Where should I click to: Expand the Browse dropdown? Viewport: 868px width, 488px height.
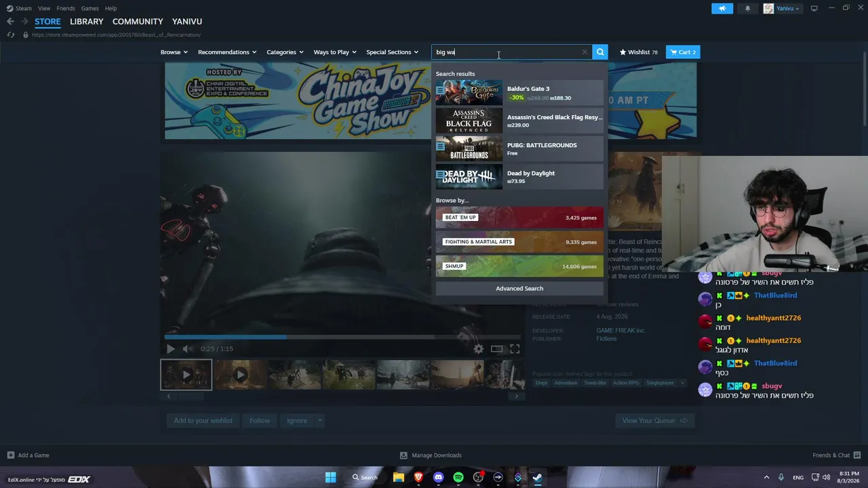pos(174,52)
